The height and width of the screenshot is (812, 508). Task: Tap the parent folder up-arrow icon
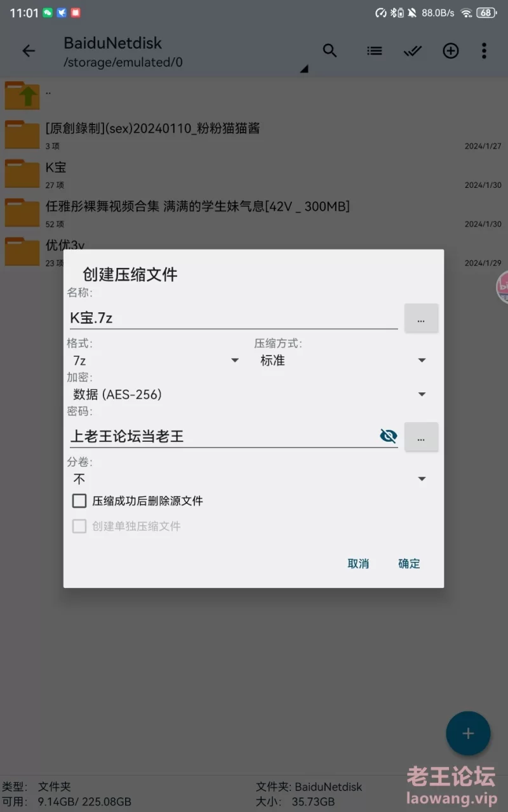click(x=22, y=95)
